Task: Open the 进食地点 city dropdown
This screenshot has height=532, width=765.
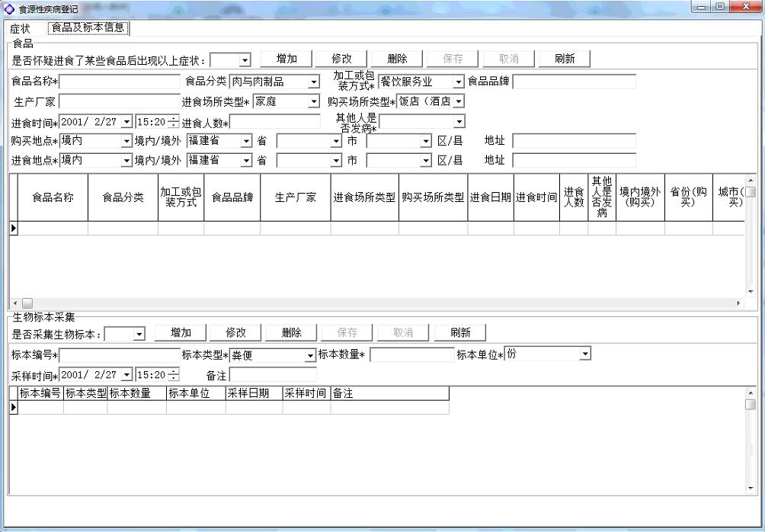Action: coord(336,161)
